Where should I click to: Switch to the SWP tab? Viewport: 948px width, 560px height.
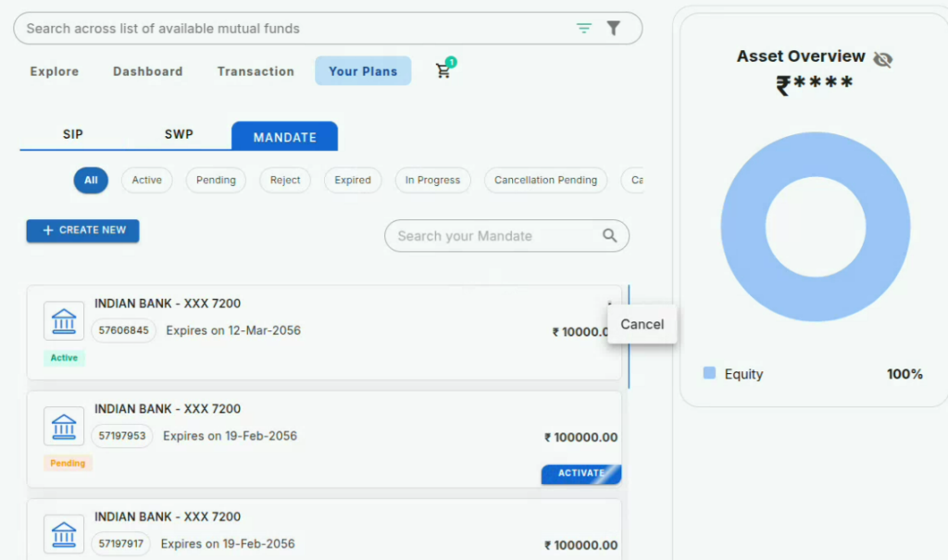point(179,134)
